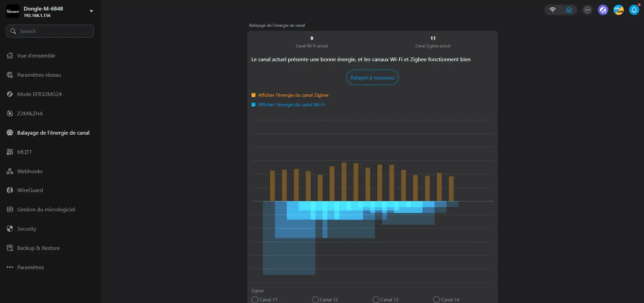This screenshot has width=644, height=303.
Task: Click the WireGuard sidebar icon
Action: pos(10,190)
